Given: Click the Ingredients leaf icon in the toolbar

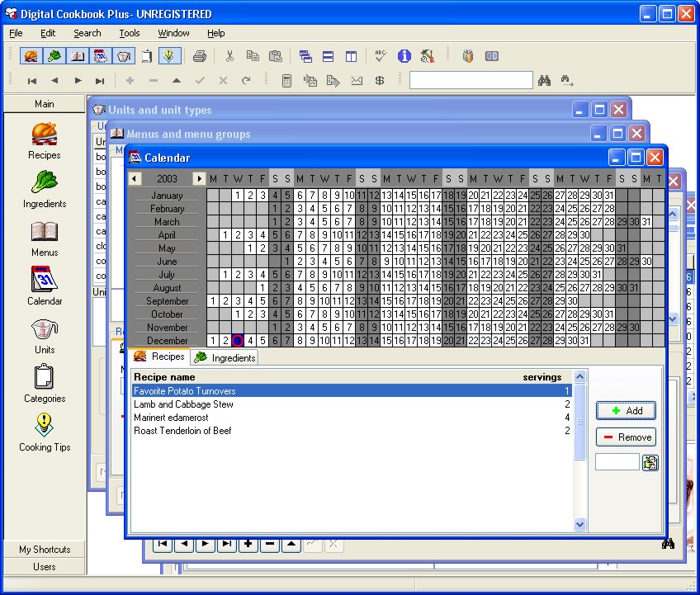Looking at the screenshot, I should pos(54,56).
